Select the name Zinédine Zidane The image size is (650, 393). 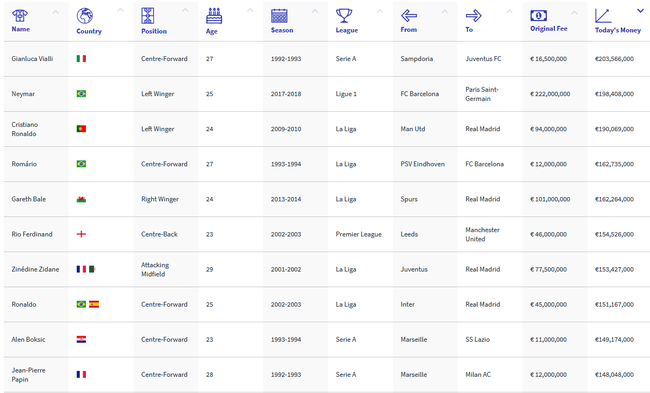pos(35,269)
